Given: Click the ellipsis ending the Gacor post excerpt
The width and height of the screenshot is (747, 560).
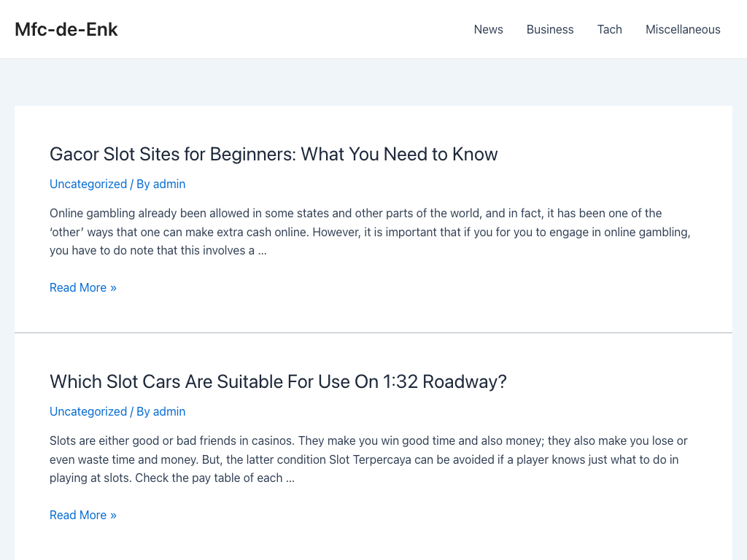Looking at the screenshot, I should (x=262, y=251).
